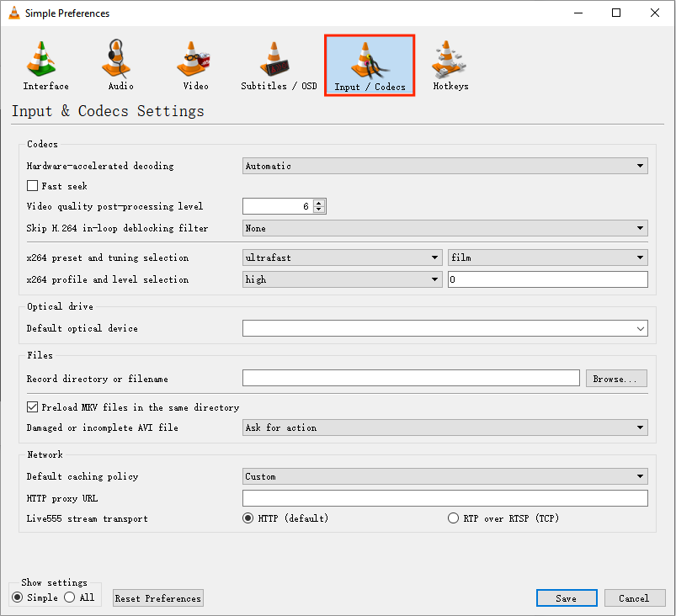Cancel the preferences dialog

tap(634, 598)
